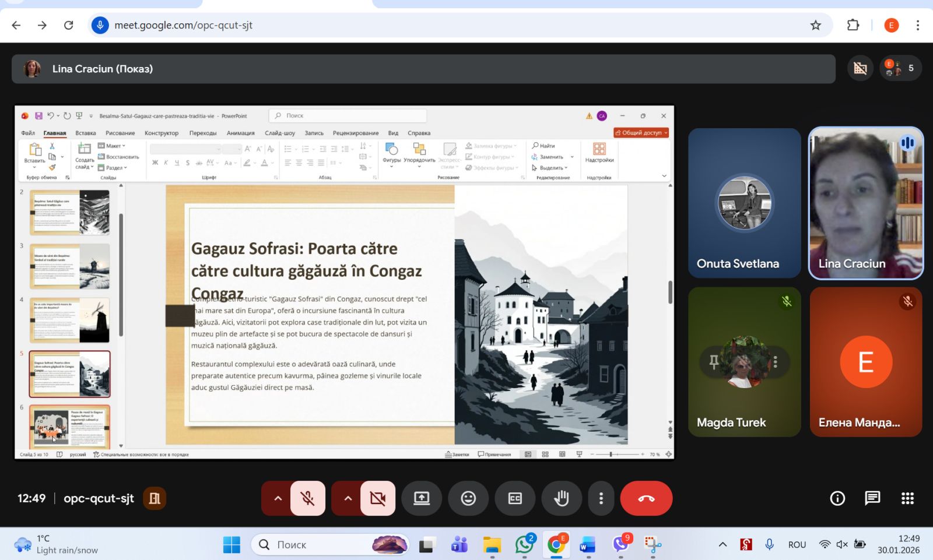Viewport: 933px width, 560px height.
Task: Show the participants list button
Action: pos(900,68)
